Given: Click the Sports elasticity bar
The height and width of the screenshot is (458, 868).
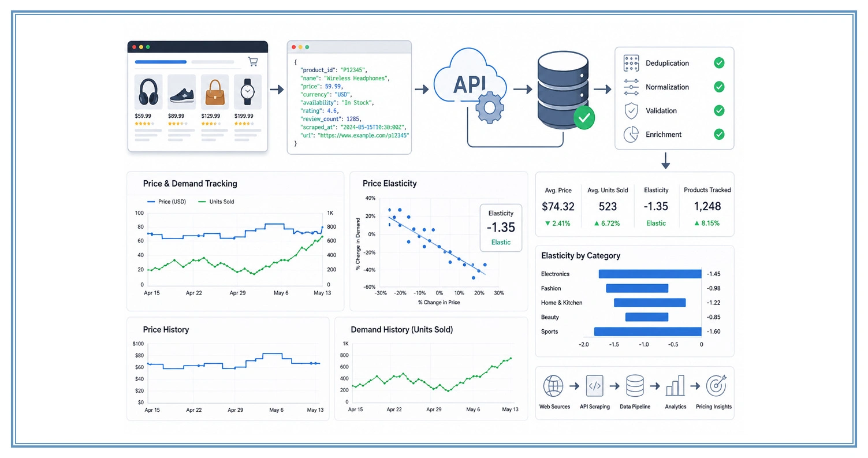Looking at the screenshot, I should [x=648, y=332].
